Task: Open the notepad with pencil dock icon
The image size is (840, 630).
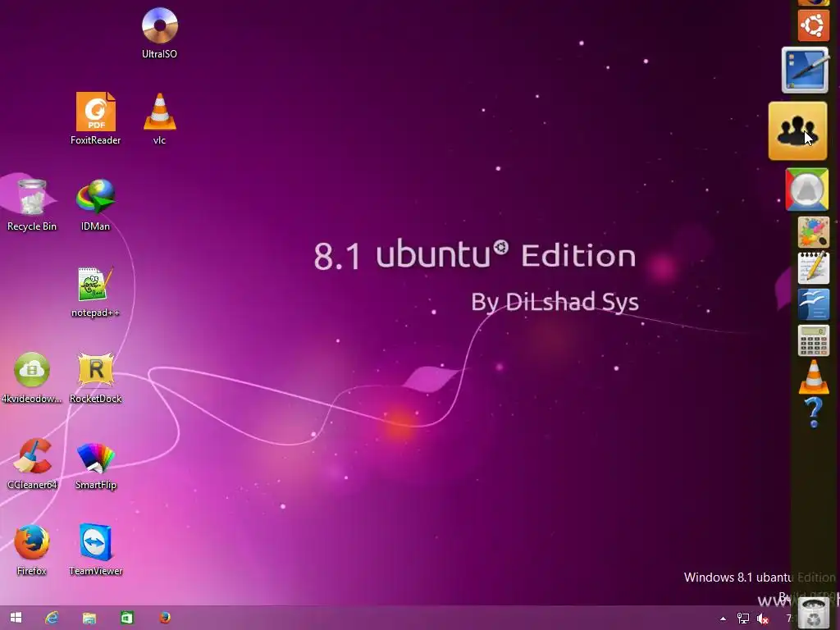Action: tap(813, 267)
